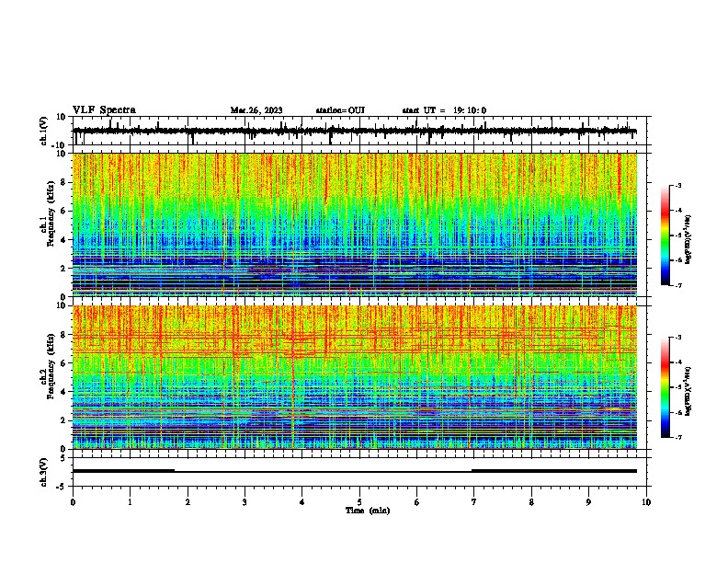This screenshot has height=563, width=728.
Task: Click the ch.1 voltage waveform trace panel
Action: point(361,131)
